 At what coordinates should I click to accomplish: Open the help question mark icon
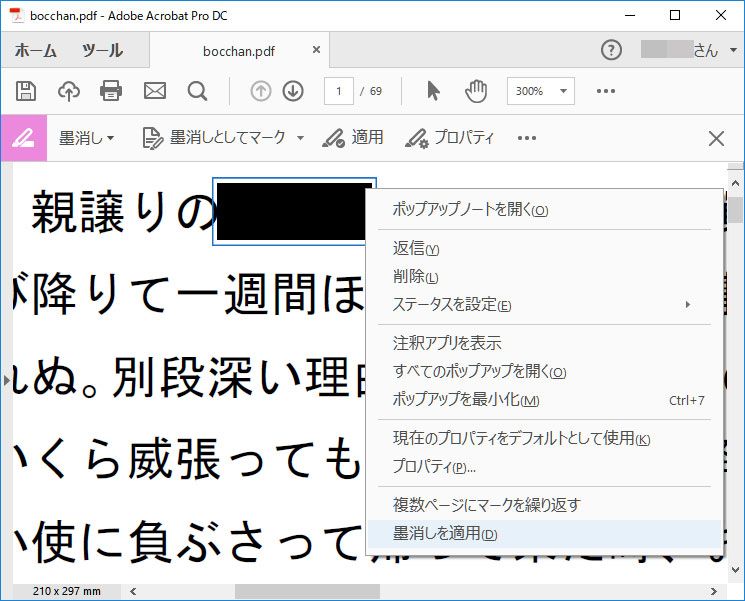[611, 50]
